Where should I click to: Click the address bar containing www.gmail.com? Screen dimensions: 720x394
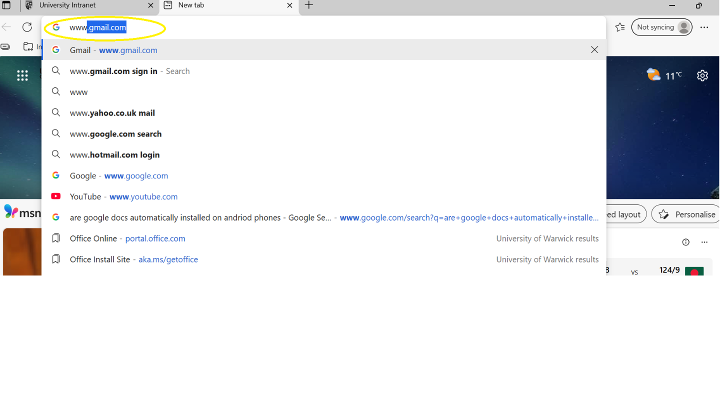click(x=324, y=28)
